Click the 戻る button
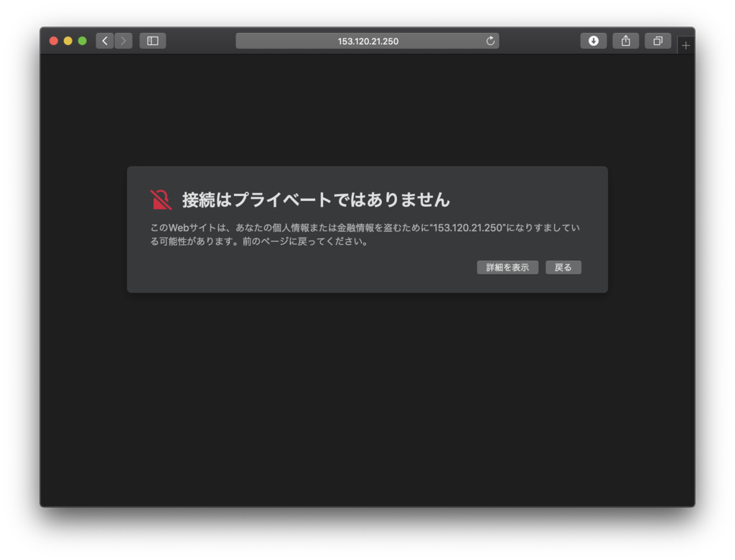Screen dimensions: 735x560 (x=563, y=267)
